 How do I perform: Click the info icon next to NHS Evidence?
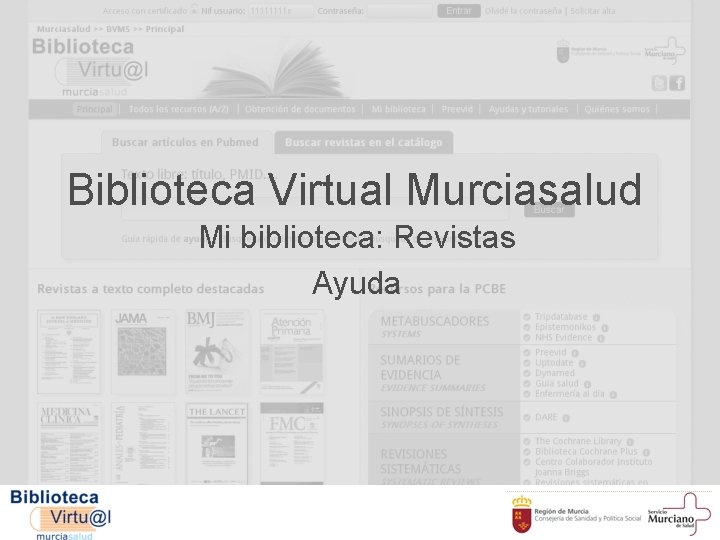click(x=601, y=338)
